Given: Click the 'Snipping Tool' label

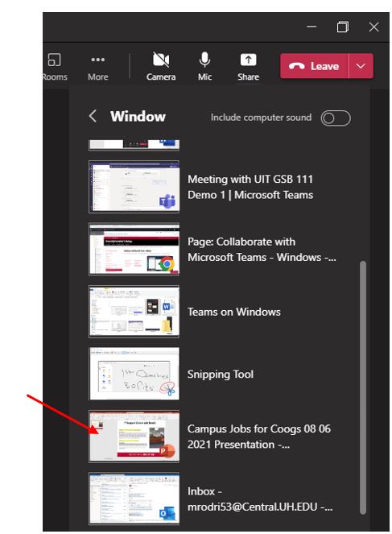Looking at the screenshot, I should [221, 375].
